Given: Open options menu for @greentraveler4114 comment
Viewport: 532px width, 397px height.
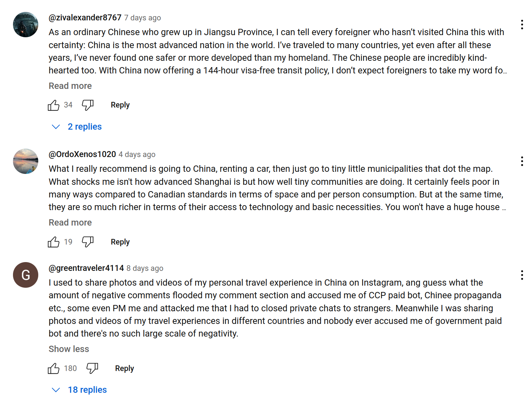Looking at the screenshot, I should (x=522, y=275).
